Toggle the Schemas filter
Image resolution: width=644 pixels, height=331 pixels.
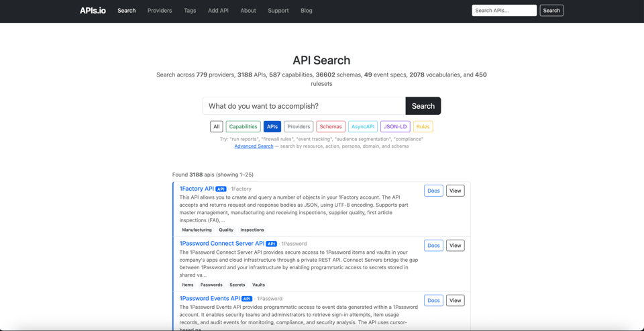coord(330,126)
